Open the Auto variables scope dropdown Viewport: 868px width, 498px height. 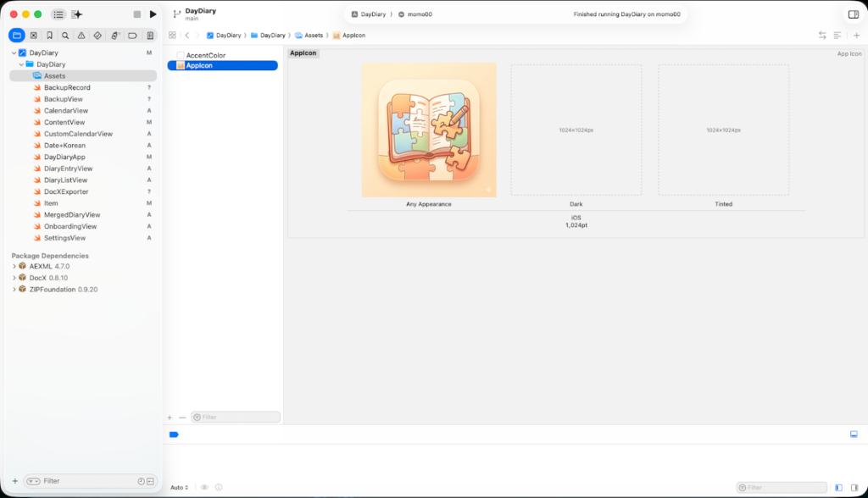[179, 487]
